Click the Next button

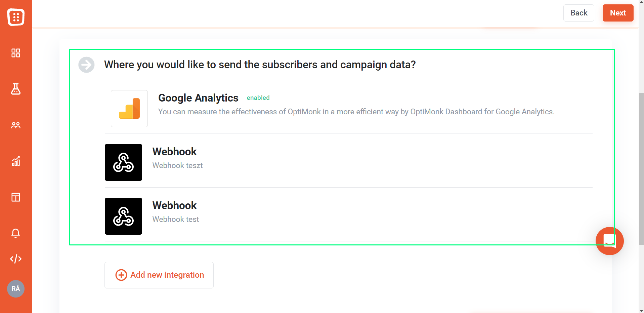click(x=618, y=13)
